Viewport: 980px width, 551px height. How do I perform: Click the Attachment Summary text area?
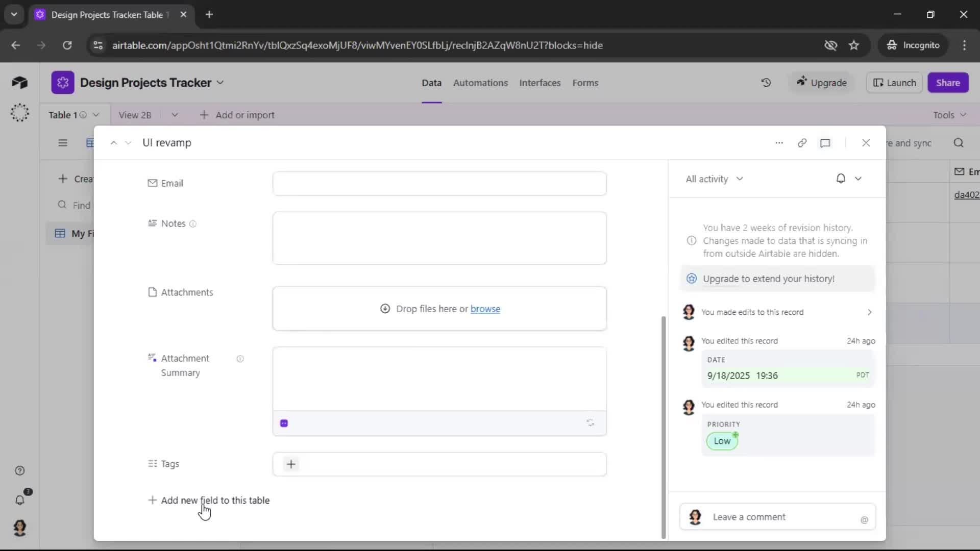click(439, 379)
